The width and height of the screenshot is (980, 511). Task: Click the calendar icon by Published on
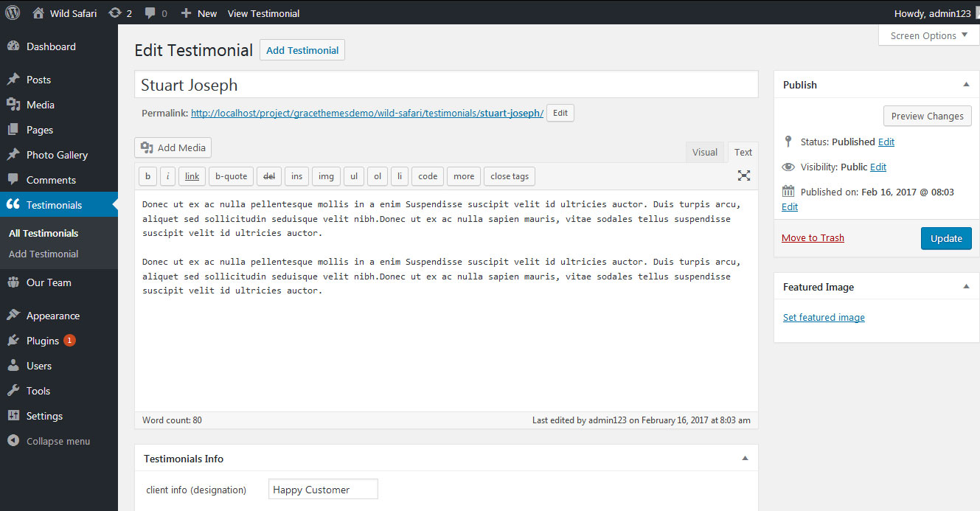point(788,192)
